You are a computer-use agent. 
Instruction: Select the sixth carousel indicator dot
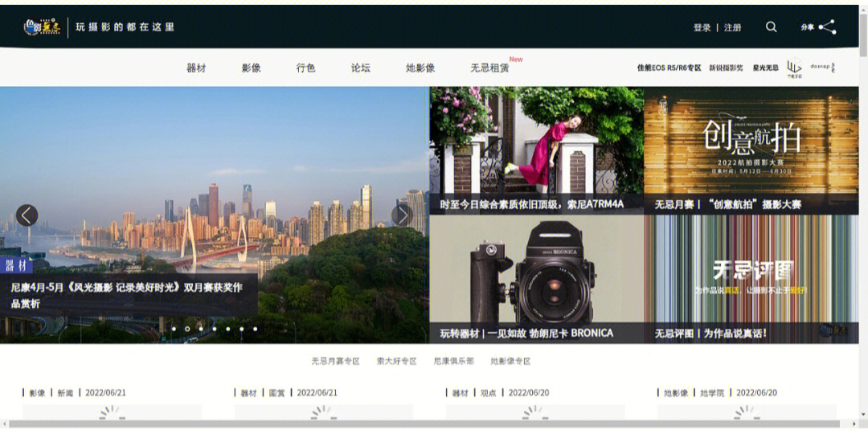pyautogui.click(x=241, y=329)
